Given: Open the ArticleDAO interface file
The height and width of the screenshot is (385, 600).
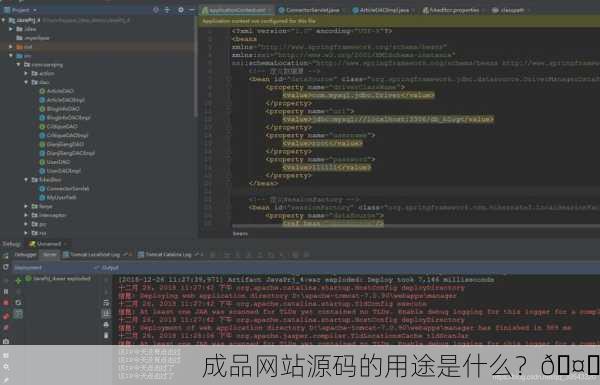Looking at the screenshot, I should point(56,91).
